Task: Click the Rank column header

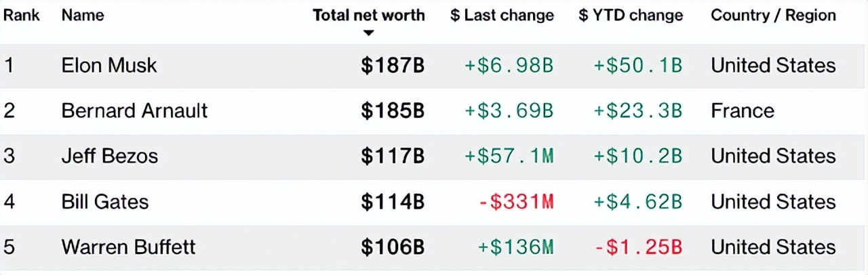Action: click(21, 16)
